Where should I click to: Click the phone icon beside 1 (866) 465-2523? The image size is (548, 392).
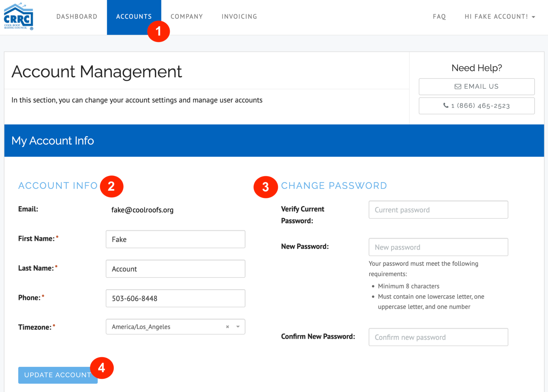446,106
